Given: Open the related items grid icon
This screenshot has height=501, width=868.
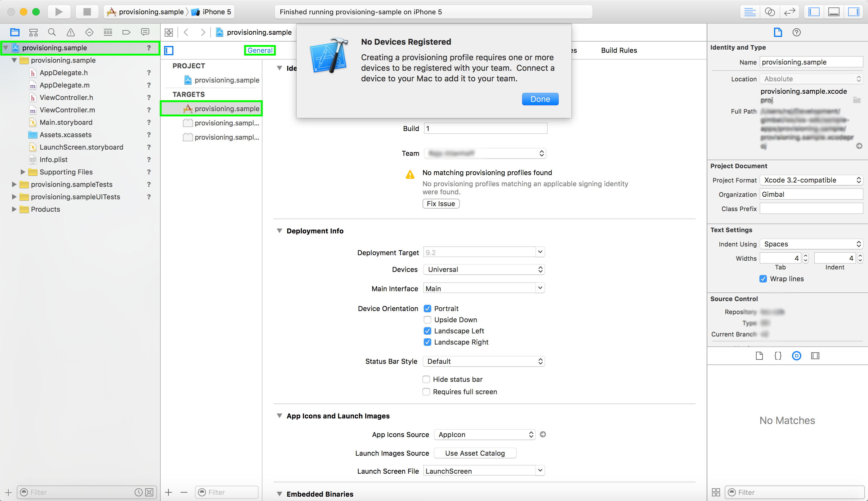Looking at the screenshot, I should point(169,32).
